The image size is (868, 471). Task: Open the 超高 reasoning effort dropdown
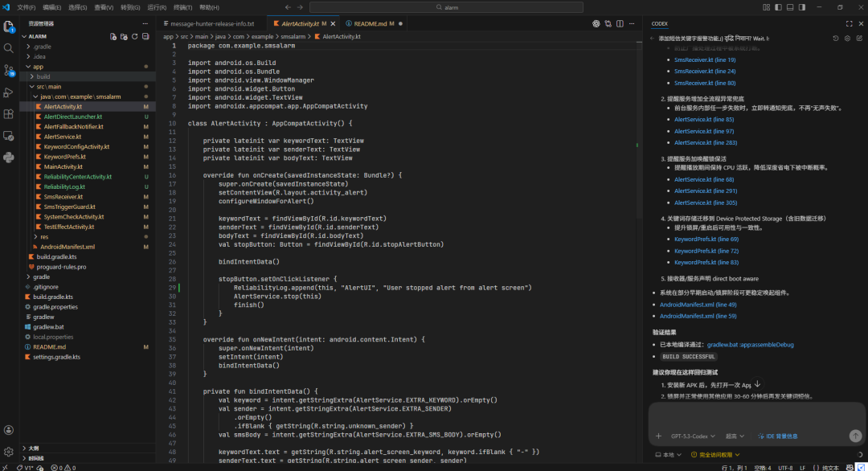click(735, 436)
